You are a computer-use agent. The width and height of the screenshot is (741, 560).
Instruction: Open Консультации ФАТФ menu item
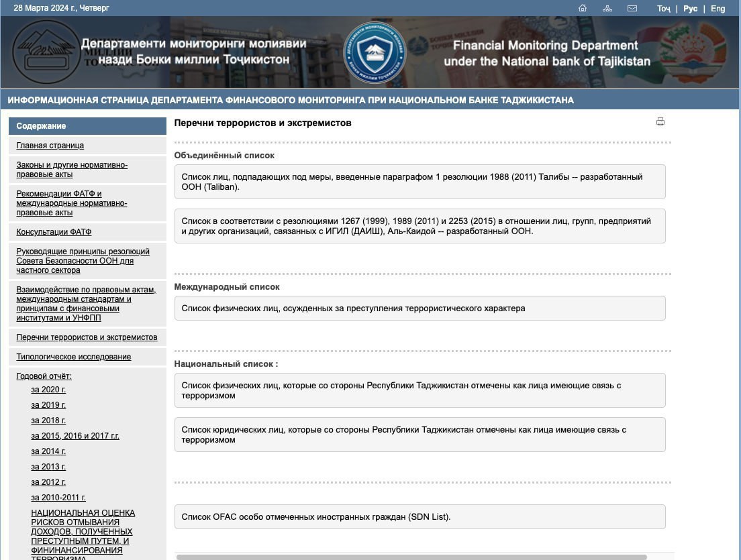(x=54, y=232)
